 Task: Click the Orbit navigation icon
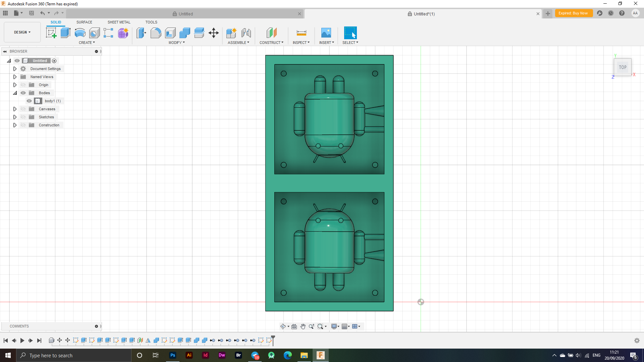click(x=283, y=326)
